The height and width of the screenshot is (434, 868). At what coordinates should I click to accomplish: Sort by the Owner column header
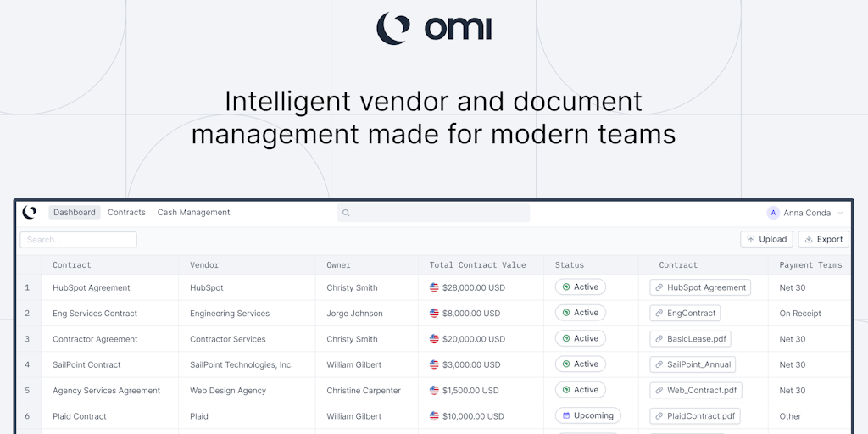(x=339, y=265)
